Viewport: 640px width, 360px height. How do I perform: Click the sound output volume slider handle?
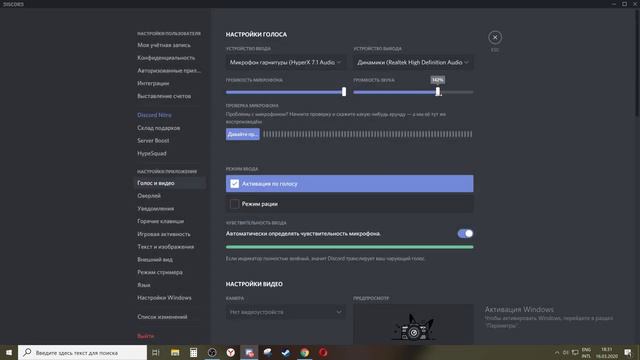438,92
